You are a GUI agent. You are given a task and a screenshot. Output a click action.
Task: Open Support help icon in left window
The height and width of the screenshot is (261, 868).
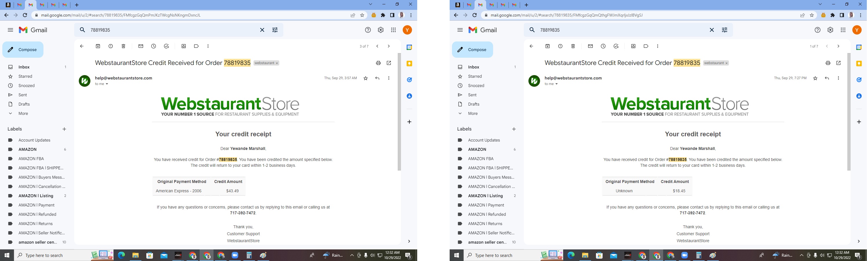click(x=368, y=30)
